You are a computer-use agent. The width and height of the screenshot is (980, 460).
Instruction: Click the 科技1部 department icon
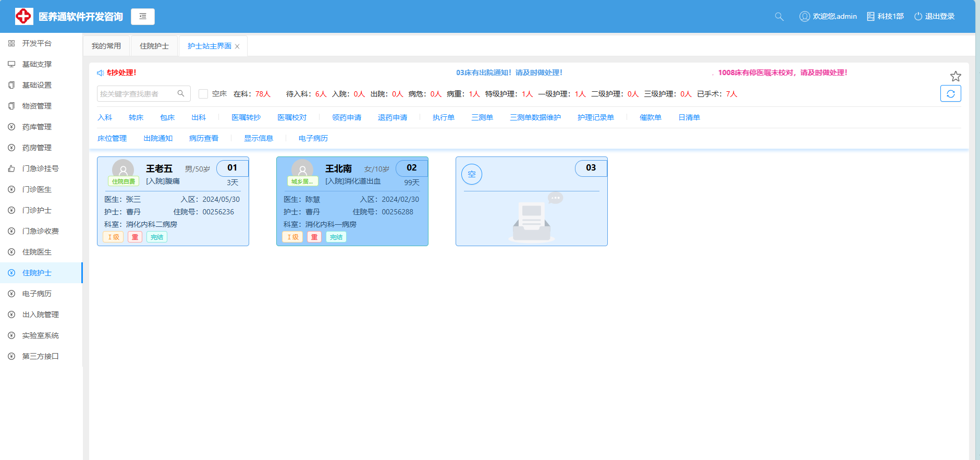tap(871, 17)
